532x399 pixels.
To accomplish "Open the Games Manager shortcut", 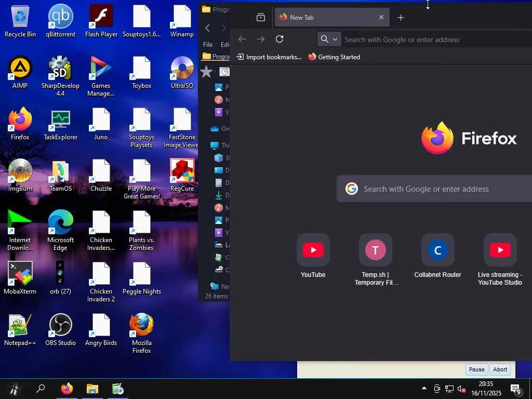I will click(101, 76).
